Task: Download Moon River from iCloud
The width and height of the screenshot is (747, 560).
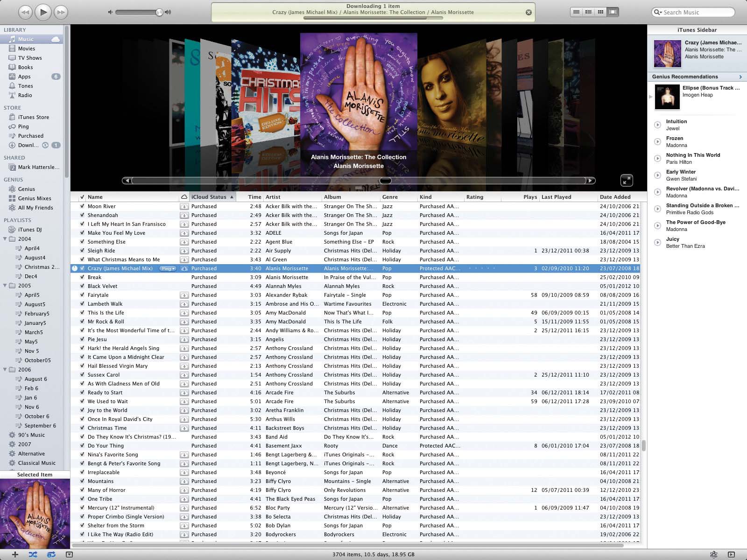Action: [x=184, y=206]
